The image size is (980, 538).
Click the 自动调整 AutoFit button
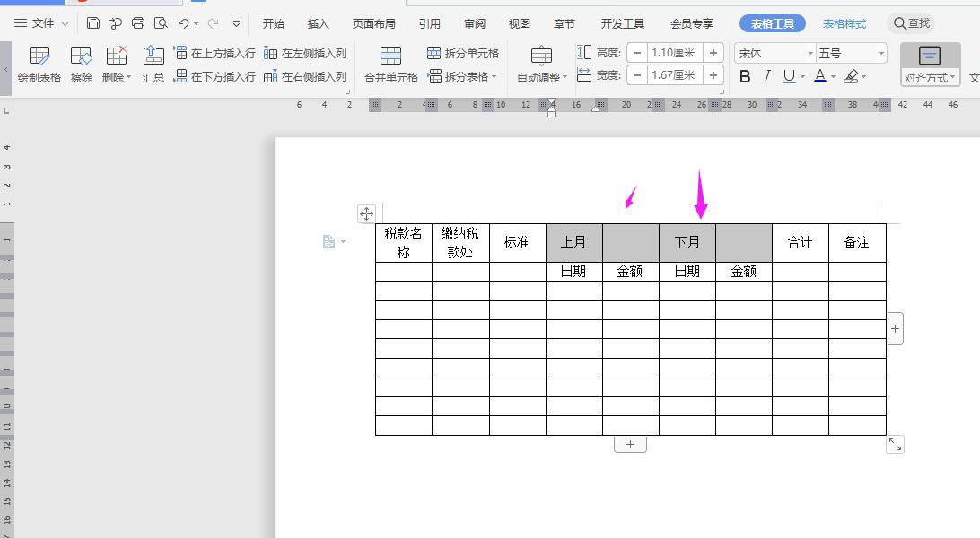540,63
